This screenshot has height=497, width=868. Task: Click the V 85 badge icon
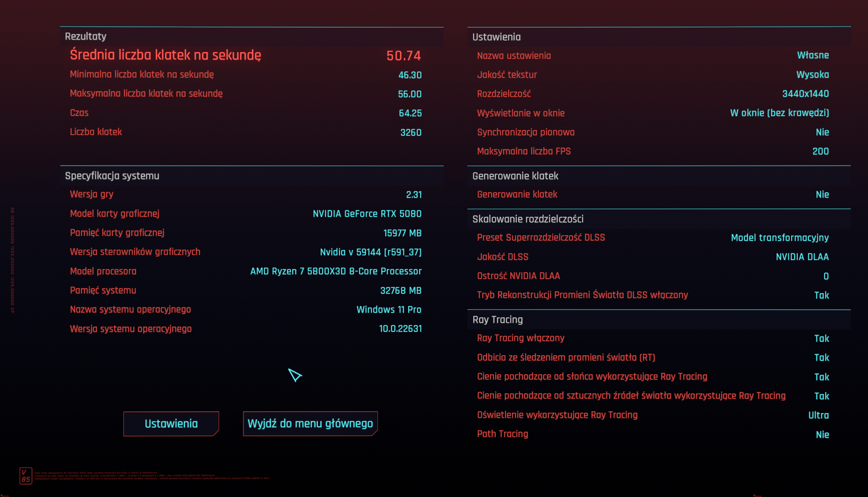[x=26, y=476]
